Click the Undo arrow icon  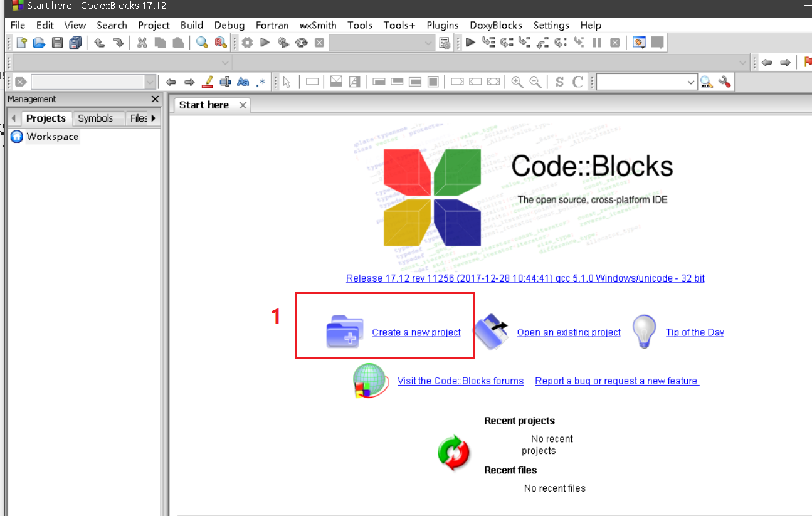(x=98, y=43)
